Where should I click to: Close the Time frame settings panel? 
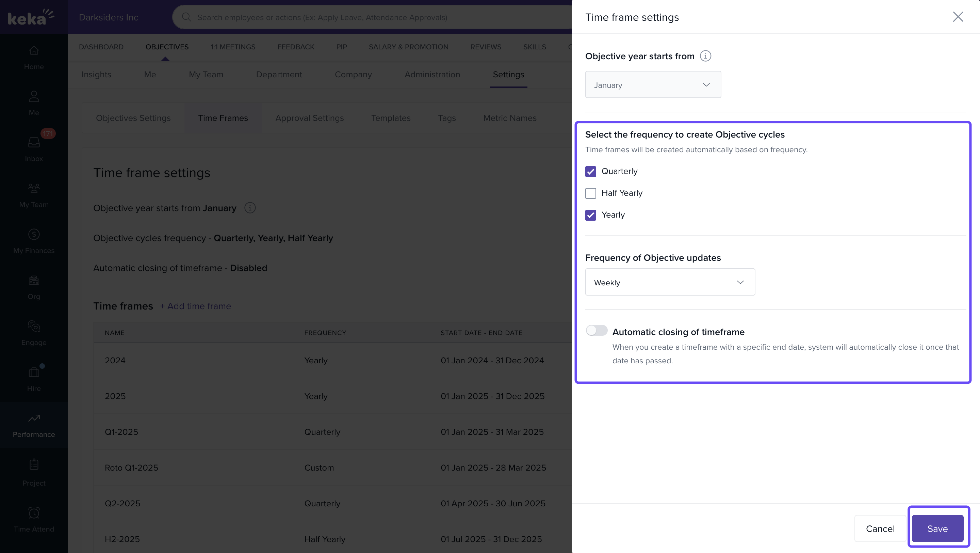[958, 17]
